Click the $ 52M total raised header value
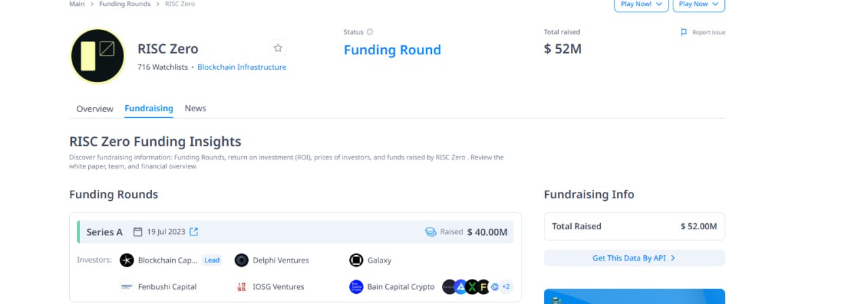868x304 pixels. (563, 49)
